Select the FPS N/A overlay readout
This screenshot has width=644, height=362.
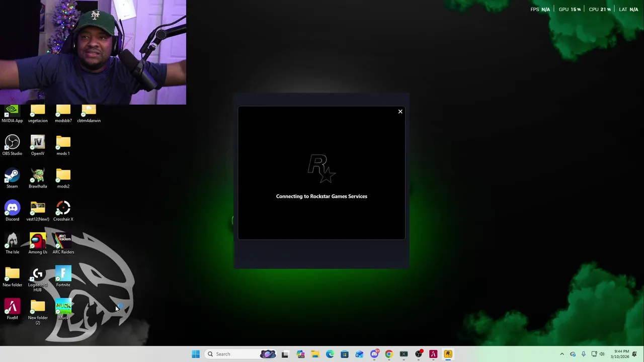pyautogui.click(x=540, y=10)
